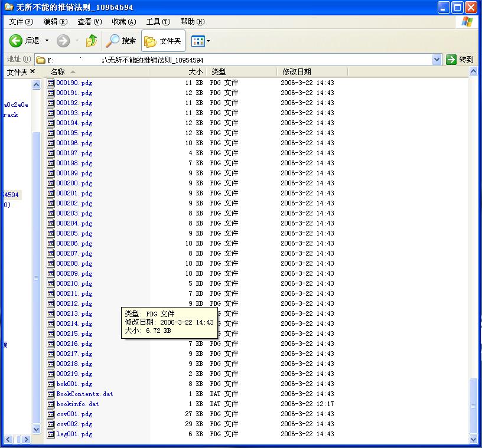Click the icon of bok001.pdg

coord(51,384)
